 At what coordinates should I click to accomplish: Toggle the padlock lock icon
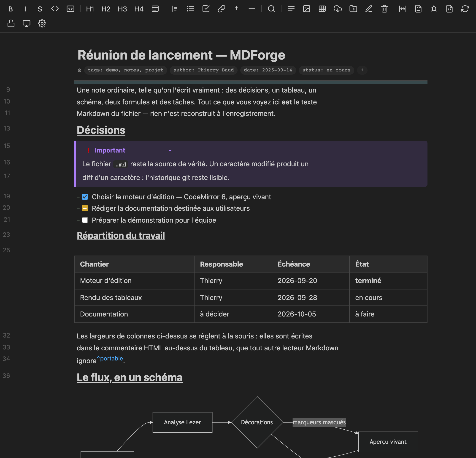[11, 24]
